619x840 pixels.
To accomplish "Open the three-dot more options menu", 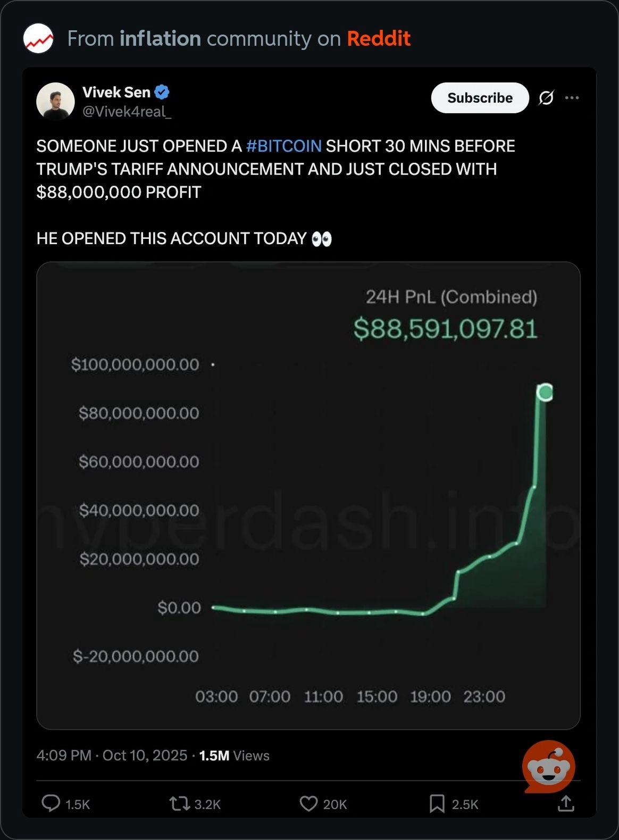I will tap(572, 98).
